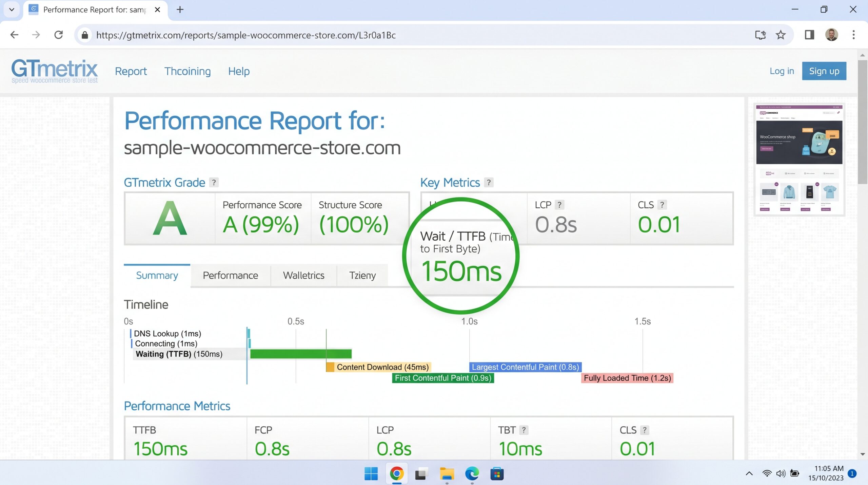
Task: Bookmark this page with the star icon
Action: (x=781, y=35)
